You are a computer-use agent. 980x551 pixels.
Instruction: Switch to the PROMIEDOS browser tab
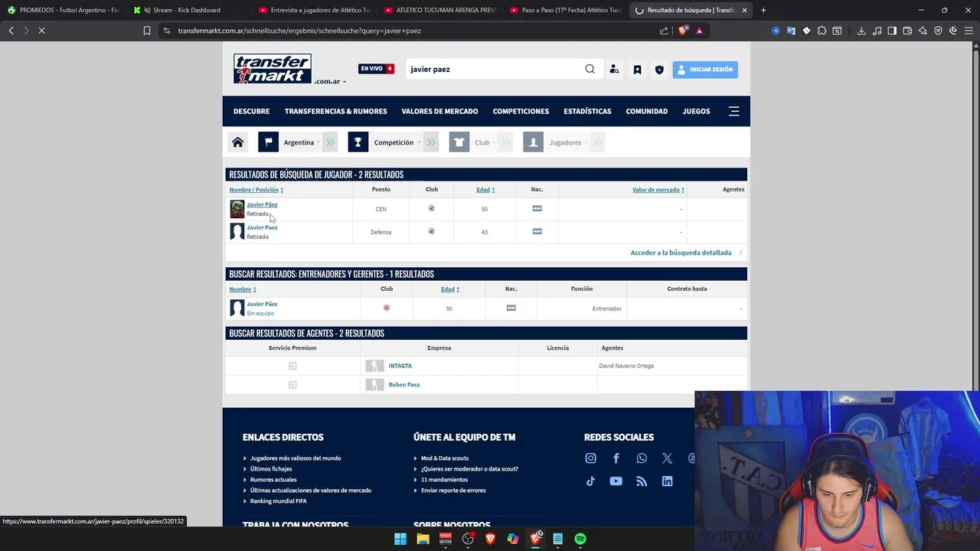pos(63,10)
